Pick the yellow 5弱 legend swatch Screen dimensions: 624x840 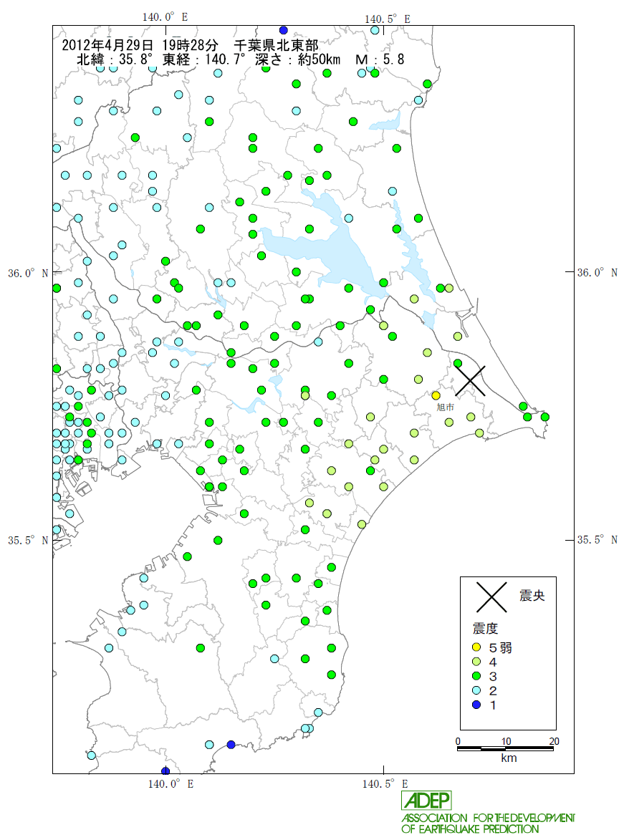tap(476, 647)
